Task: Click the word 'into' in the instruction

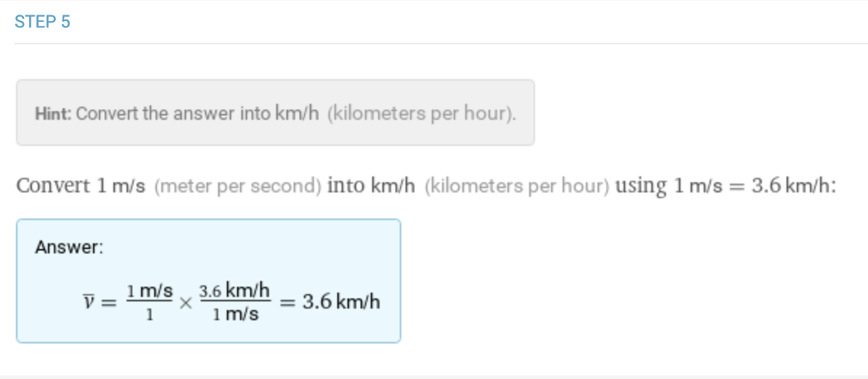Action: point(346,186)
